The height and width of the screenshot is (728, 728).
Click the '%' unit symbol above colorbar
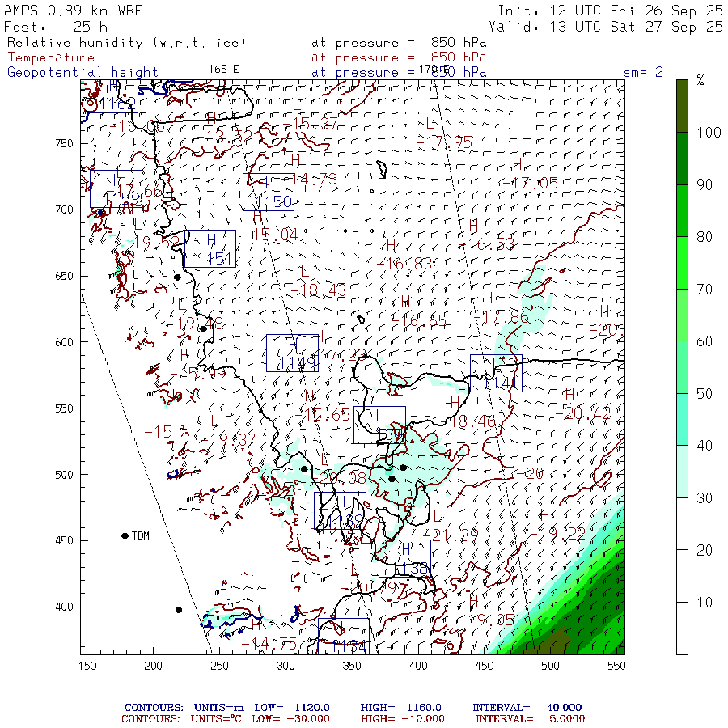point(700,80)
